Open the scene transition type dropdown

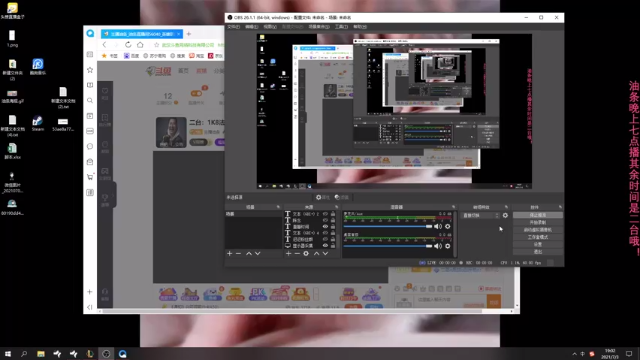pos(480,215)
